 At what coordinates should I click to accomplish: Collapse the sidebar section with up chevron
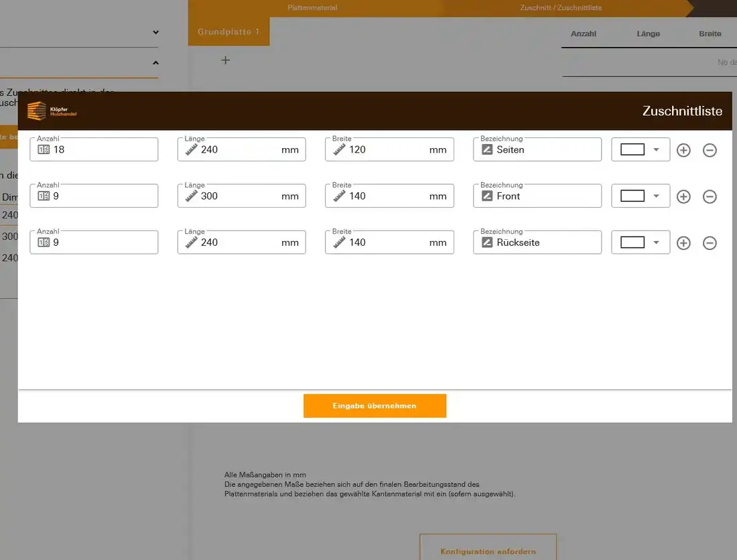(x=155, y=63)
